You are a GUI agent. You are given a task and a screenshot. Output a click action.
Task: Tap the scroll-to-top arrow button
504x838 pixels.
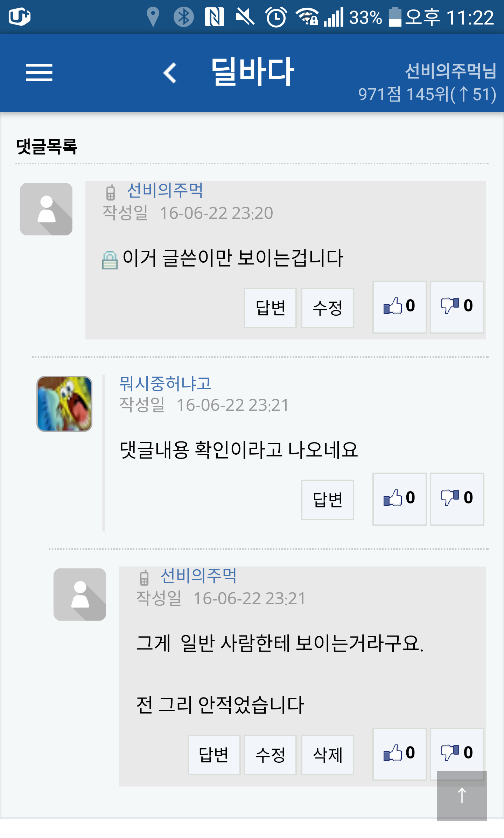462,795
